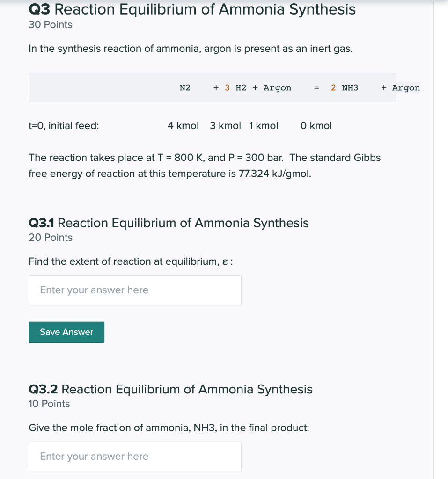Screen dimensions: 448x479
Task: Click the coefficient 2 before NH3
Action: 333,87
